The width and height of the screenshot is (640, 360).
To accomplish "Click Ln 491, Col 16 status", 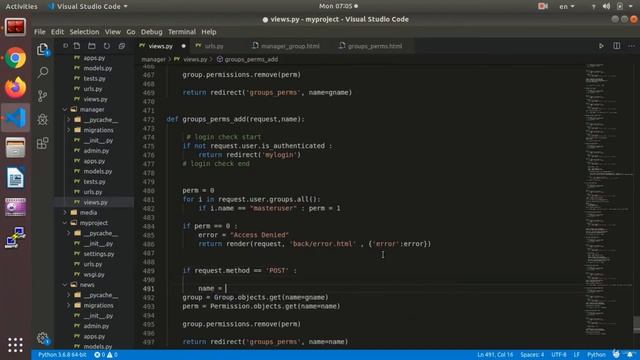I will pyautogui.click(x=495, y=355).
